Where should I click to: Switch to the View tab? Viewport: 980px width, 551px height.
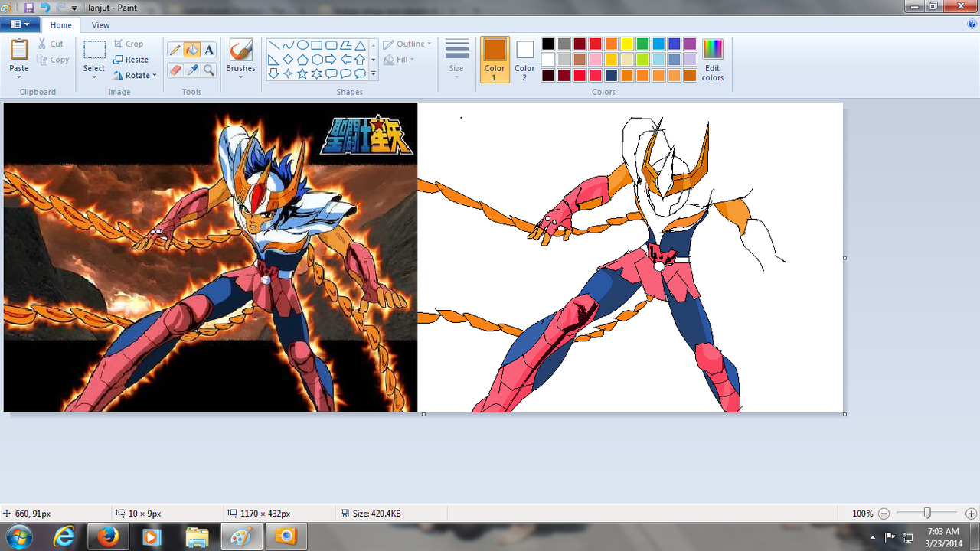pos(101,25)
